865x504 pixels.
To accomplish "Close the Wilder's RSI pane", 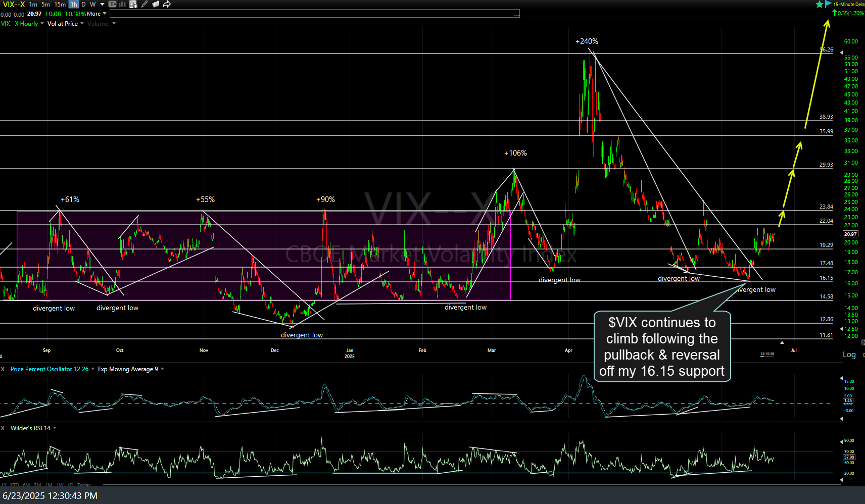I will pos(3,428).
